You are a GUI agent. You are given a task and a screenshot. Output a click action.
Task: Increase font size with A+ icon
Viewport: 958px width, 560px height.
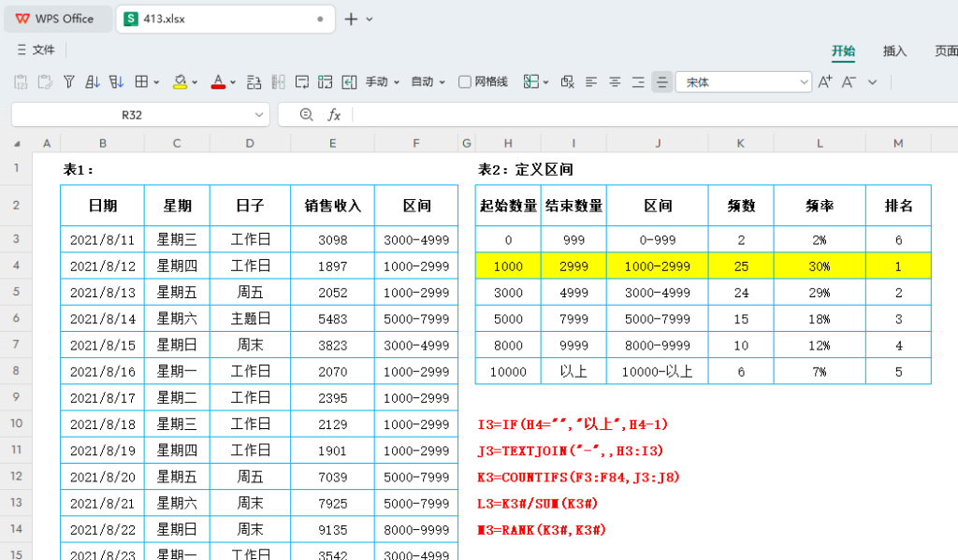825,82
